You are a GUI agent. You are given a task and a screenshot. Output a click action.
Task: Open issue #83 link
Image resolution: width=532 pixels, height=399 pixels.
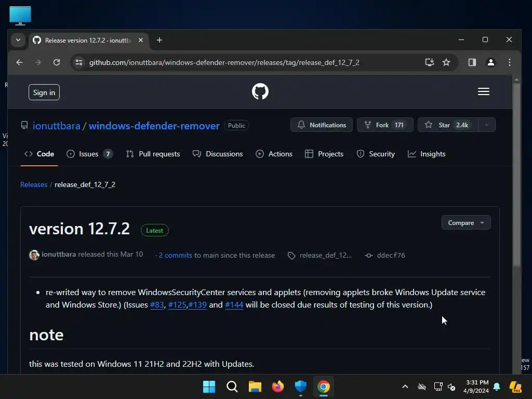tap(157, 304)
